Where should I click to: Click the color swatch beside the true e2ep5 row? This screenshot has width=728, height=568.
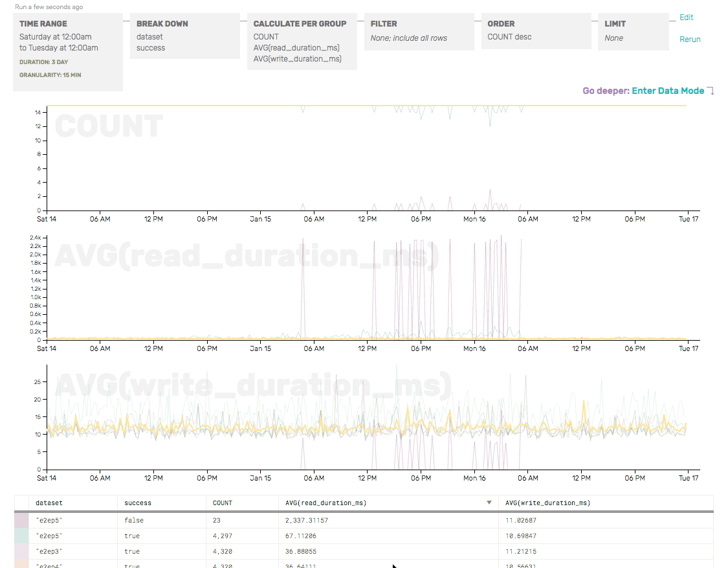(x=21, y=535)
